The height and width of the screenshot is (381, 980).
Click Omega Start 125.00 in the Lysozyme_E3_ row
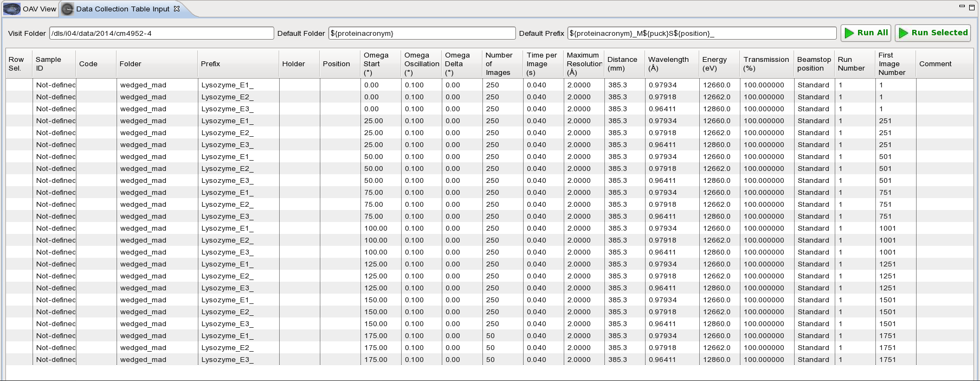coord(376,288)
